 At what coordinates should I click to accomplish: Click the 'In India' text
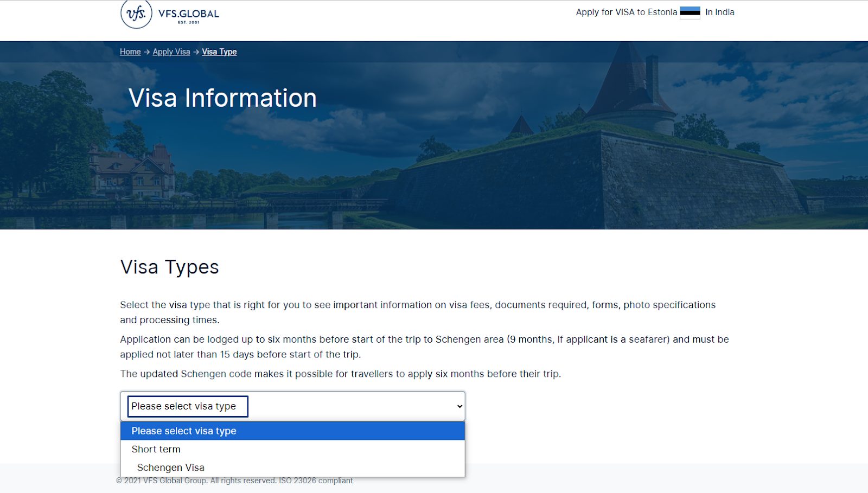pyautogui.click(x=719, y=12)
